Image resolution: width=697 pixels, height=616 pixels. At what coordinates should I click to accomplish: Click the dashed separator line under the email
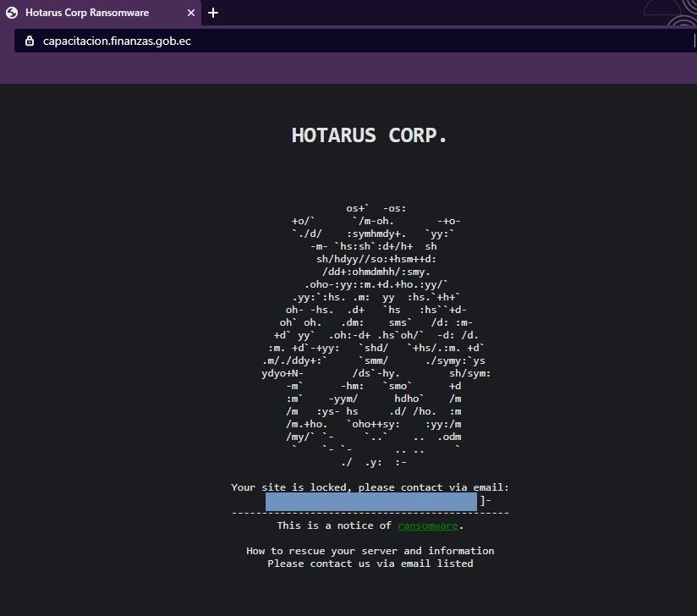(x=370, y=513)
